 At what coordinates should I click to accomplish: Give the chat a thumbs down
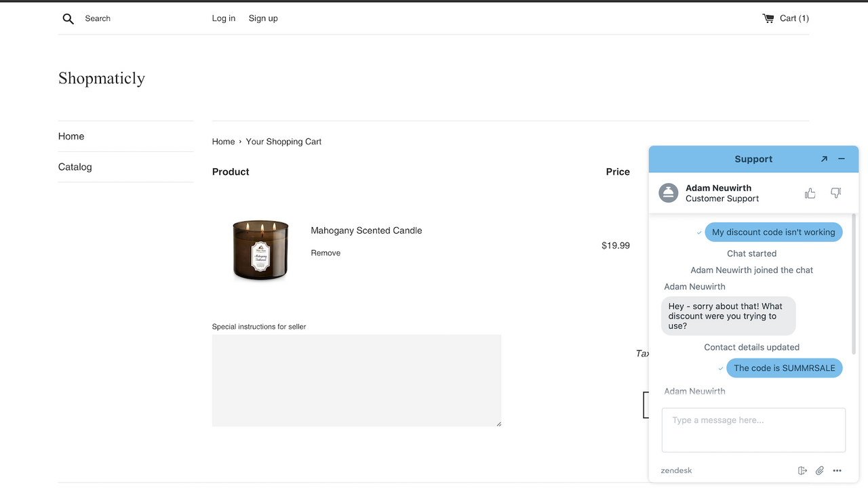(x=835, y=193)
